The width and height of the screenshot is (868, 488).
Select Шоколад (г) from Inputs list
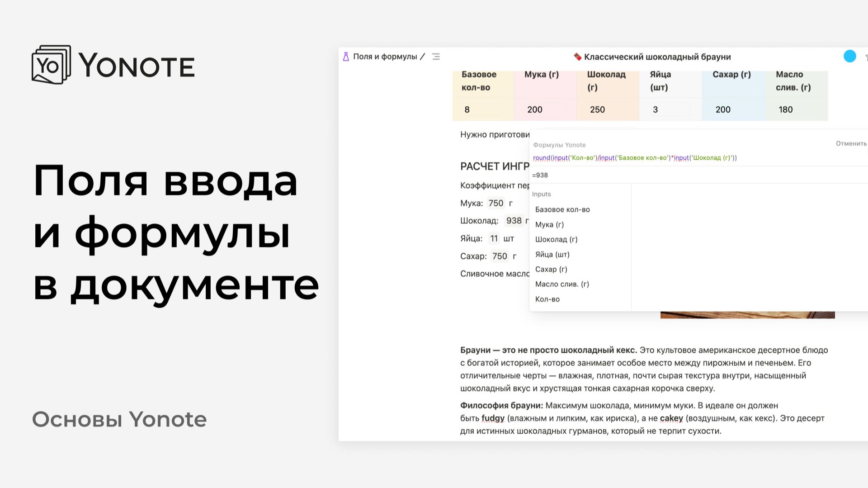tap(556, 239)
